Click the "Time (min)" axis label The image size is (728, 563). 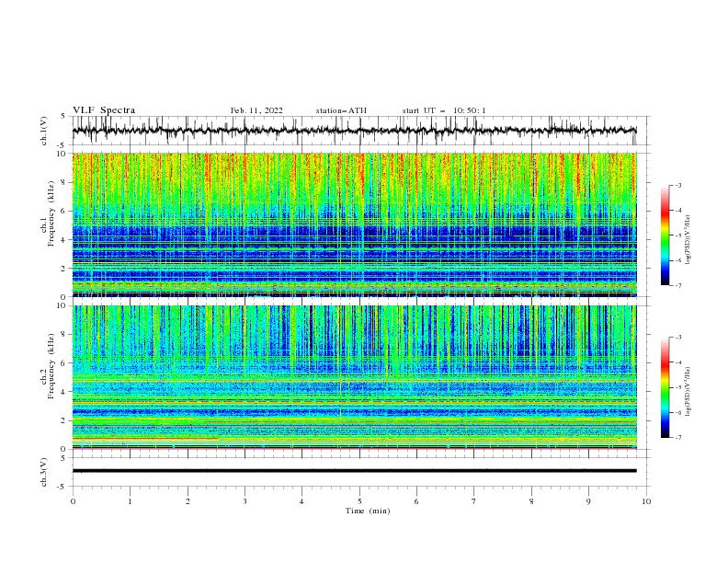coord(368,511)
